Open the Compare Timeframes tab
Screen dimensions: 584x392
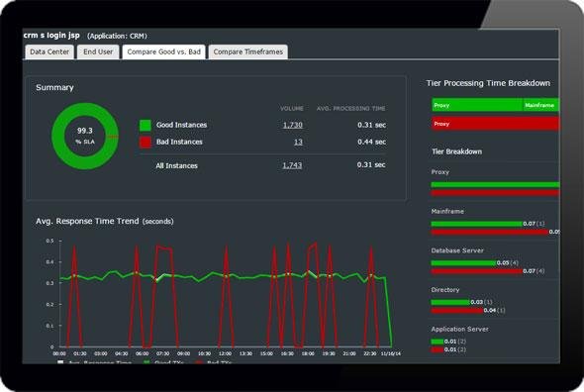pos(248,52)
